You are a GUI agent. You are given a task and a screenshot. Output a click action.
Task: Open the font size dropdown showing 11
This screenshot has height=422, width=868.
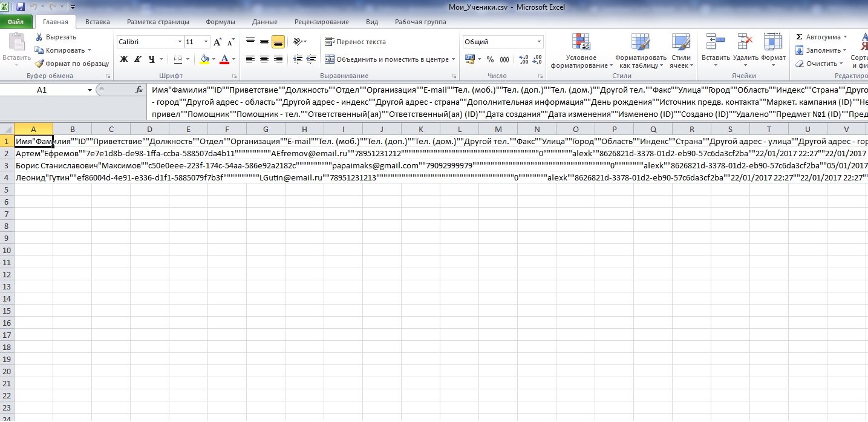[x=206, y=42]
